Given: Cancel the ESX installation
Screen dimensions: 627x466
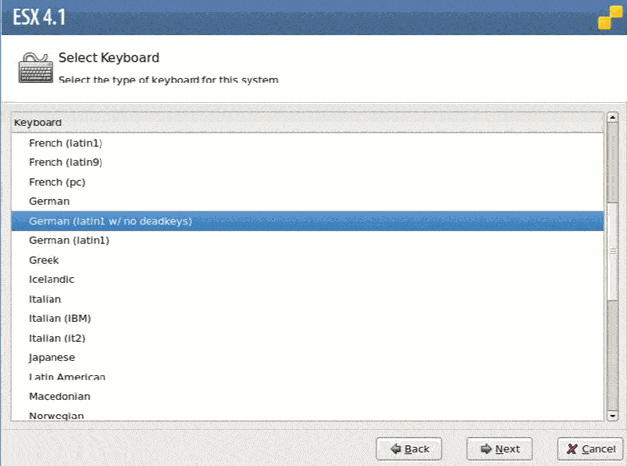Looking at the screenshot, I should tap(589, 448).
